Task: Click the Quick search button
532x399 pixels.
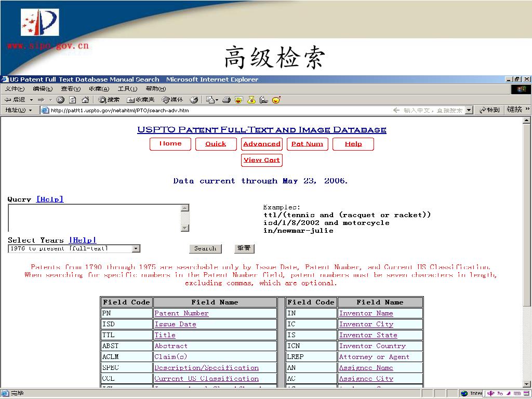Action: point(216,144)
